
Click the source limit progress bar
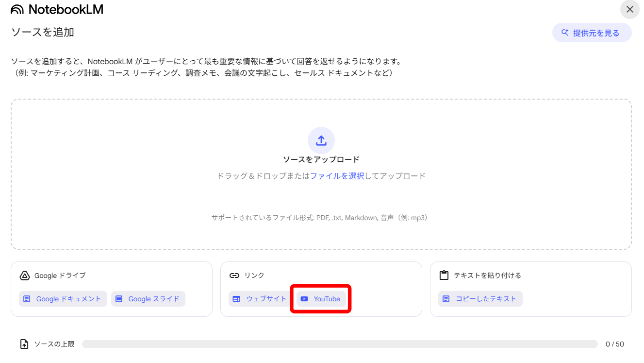340,344
